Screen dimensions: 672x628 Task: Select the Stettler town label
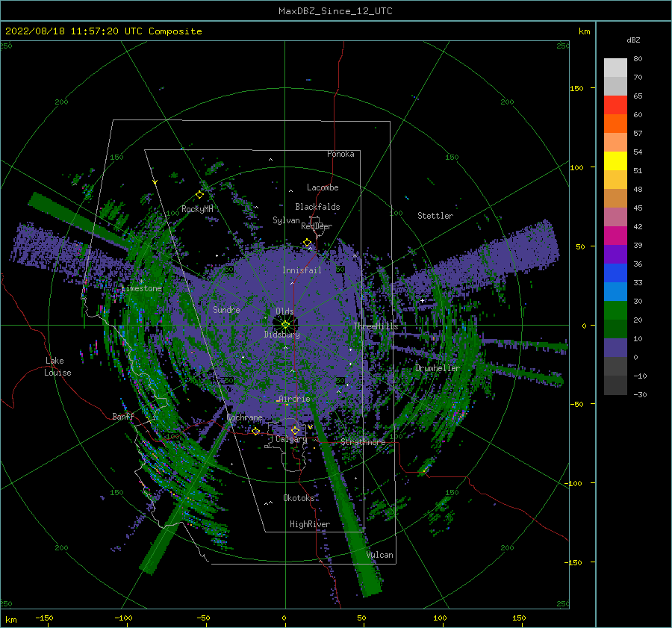pyautogui.click(x=435, y=216)
